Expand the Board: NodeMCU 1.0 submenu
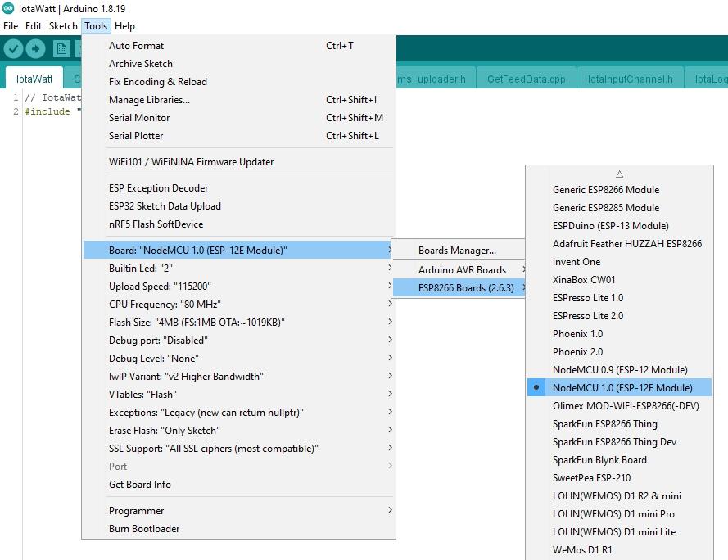Image resolution: width=728 pixels, height=560 pixels. coord(238,251)
